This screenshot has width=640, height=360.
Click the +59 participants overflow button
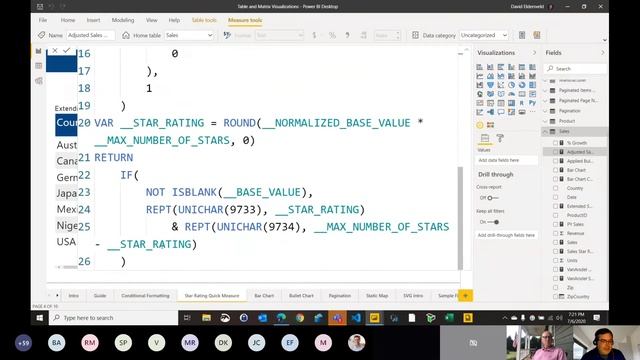pyautogui.click(x=23, y=343)
